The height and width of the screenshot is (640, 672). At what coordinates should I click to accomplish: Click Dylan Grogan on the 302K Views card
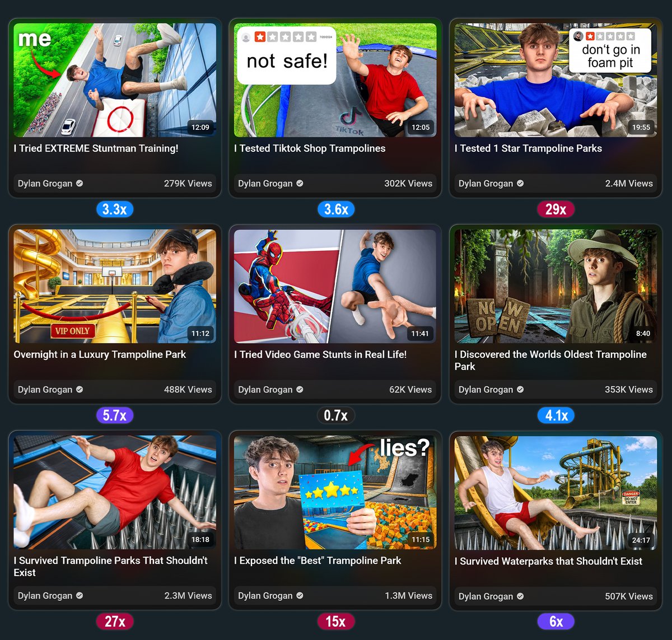[265, 183]
